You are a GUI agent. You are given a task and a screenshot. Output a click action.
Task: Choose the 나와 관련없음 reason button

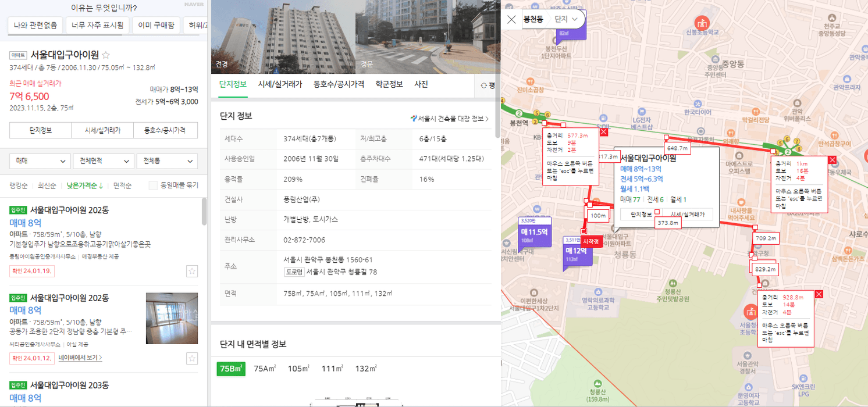click(x=35, y=25)
